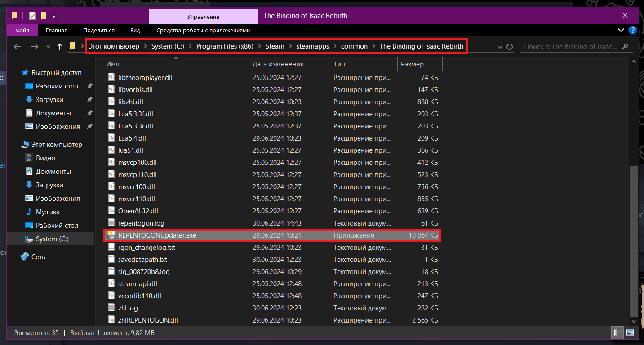Click the Загрузки icon under Этот компьютер
Image resolution: width=644 pixels, height=345 pixels.
click(x=29, y=185)
